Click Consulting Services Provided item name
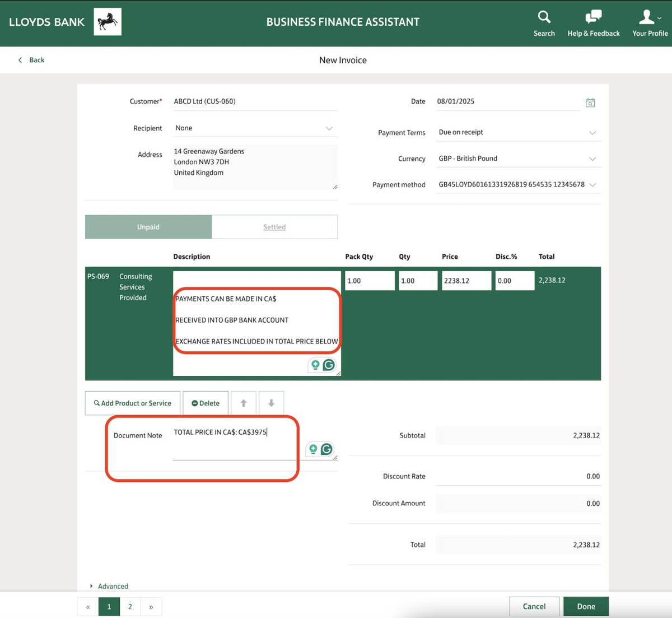 point(136,287)
